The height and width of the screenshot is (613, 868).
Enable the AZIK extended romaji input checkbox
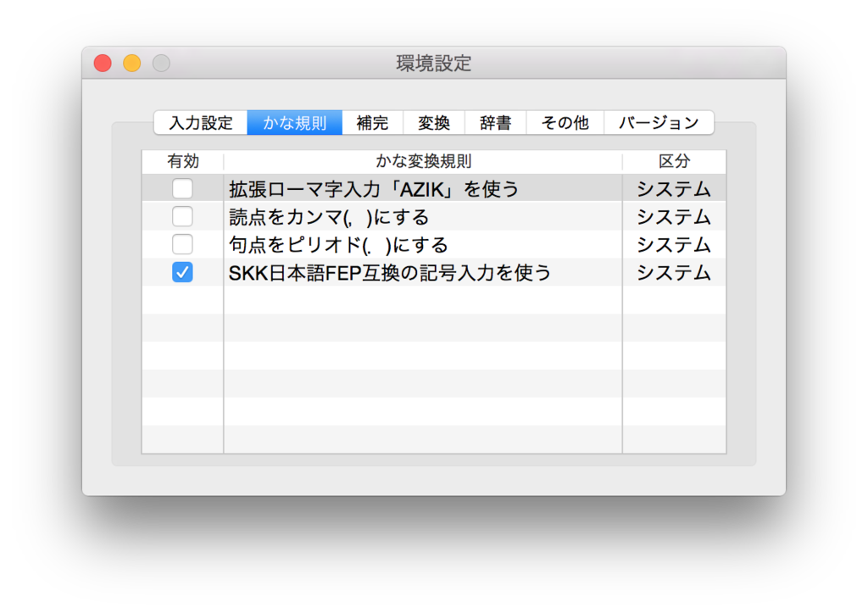182,189
